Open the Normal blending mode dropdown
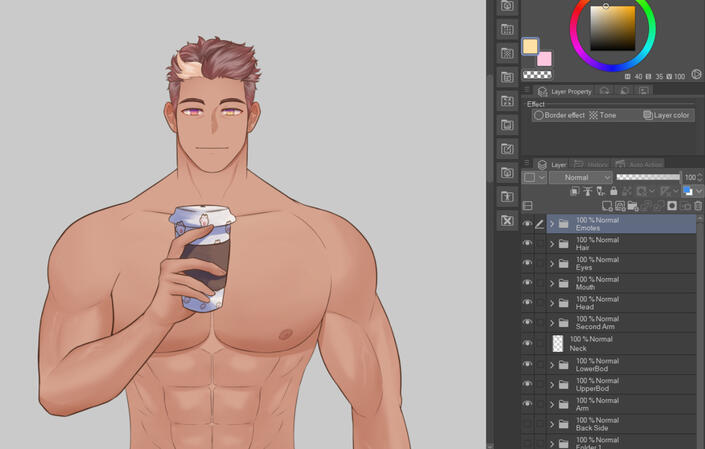Screen dimensions: 705x449 [x=580, y=177]
